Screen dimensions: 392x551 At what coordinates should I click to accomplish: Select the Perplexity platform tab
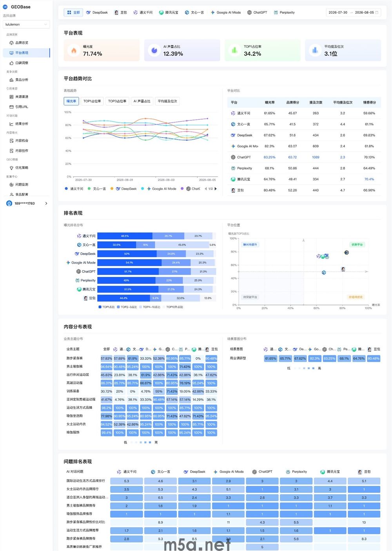point(284,13)
